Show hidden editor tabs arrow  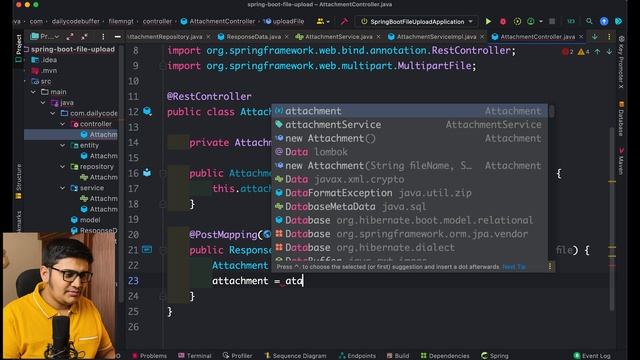click(x=595, y=37)
